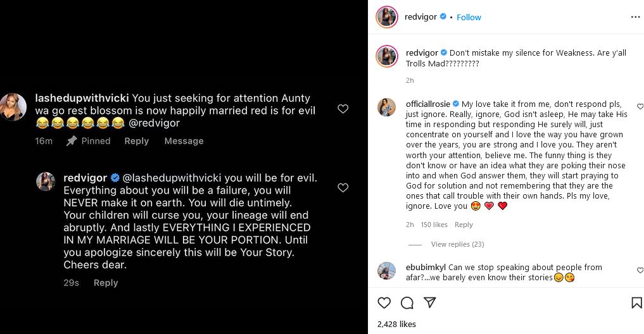Screen dimensions: 644x334
Task: Like lashedupwithvicki's comment
Action: 343,109
